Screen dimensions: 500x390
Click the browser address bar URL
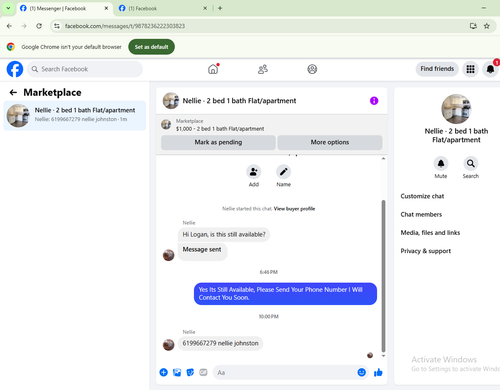coord(125,26)
